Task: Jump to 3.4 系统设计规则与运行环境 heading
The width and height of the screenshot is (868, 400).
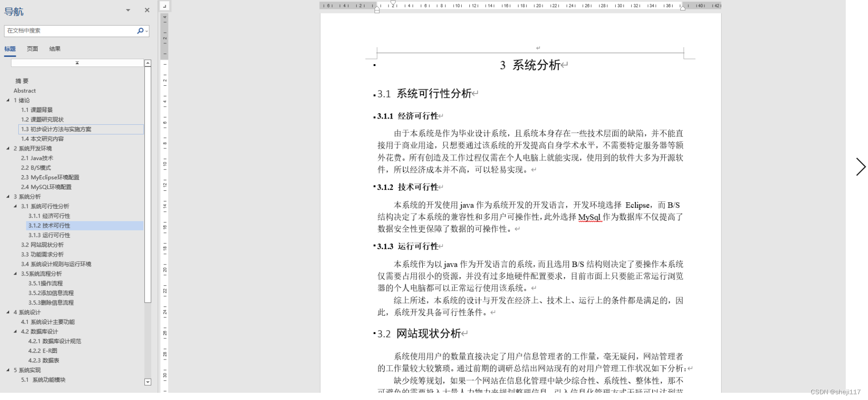Action: pos(56,264)
